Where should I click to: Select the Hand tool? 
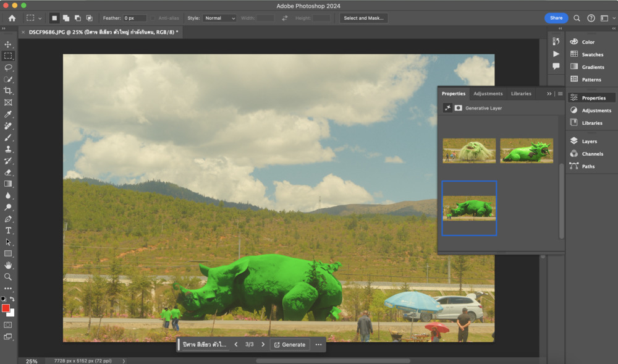pos(8,265)
